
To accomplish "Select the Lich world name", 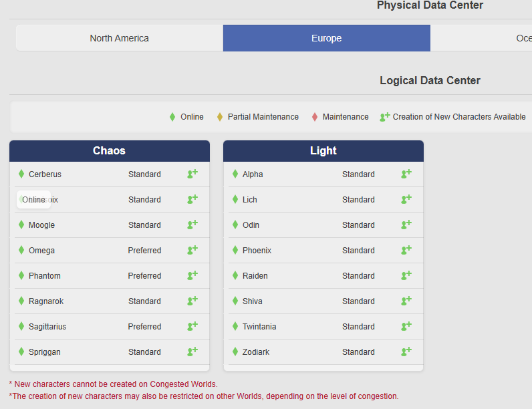I will pyautogui.click(x=250, y=199).
